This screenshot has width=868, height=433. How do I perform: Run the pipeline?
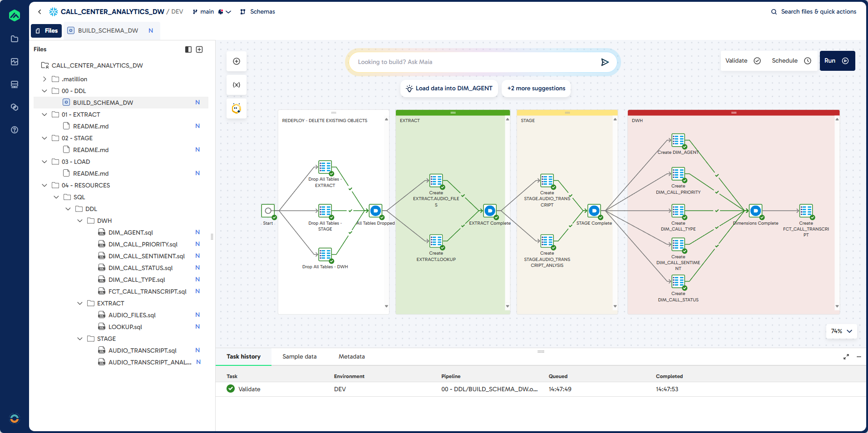pyautogui.click(x=837, y=61)
